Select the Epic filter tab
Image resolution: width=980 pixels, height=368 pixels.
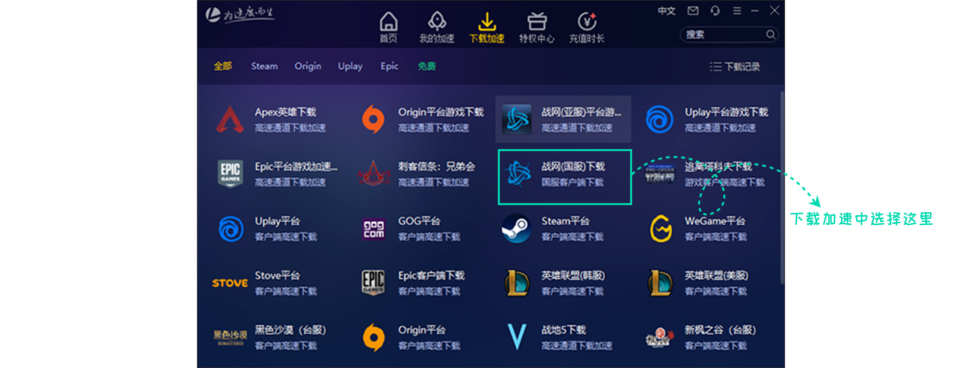pos(389,66)
